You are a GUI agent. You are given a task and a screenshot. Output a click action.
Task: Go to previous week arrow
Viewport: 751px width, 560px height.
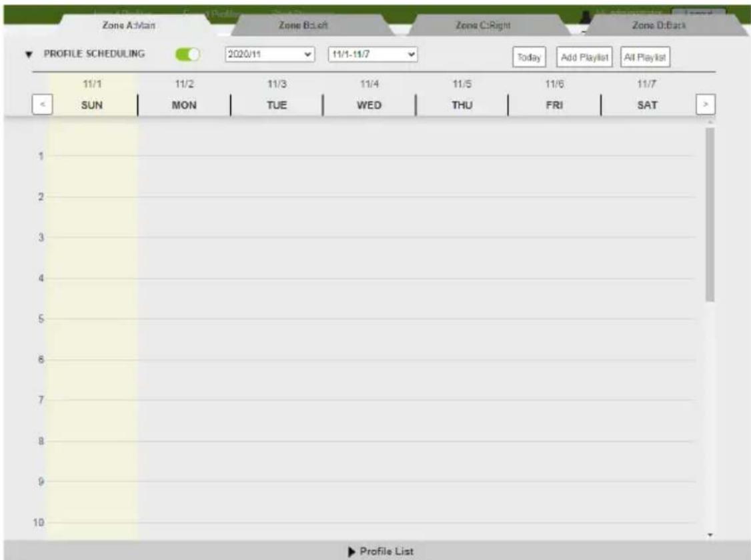click(x=42, y=105)
